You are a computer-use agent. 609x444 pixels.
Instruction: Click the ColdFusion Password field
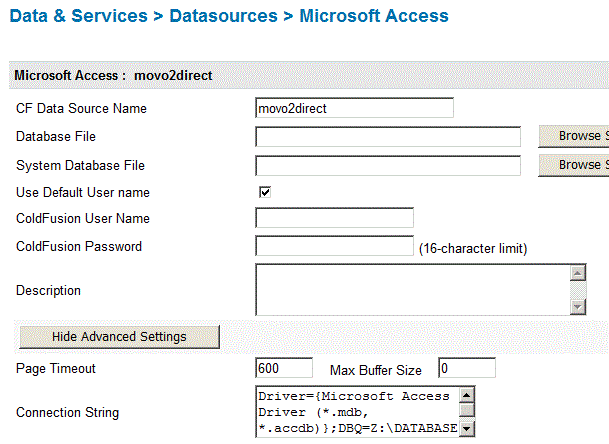click(x=335, y=246)
